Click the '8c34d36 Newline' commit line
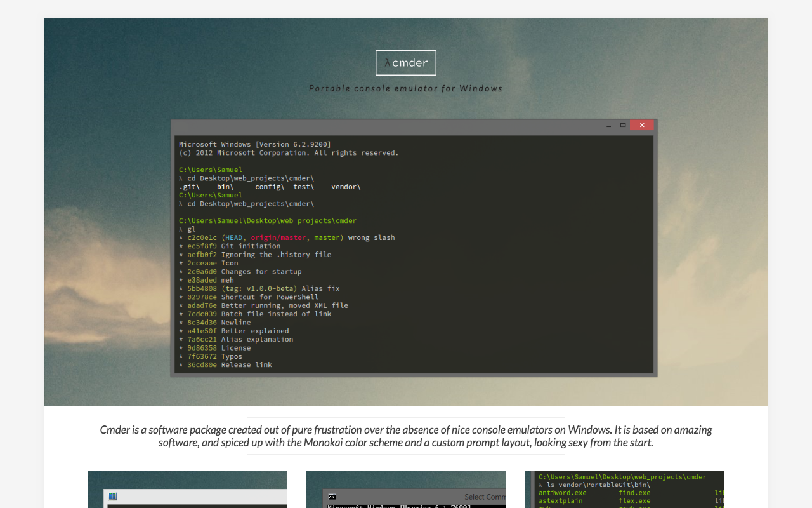Screen dimensions: 812x508 215,323
